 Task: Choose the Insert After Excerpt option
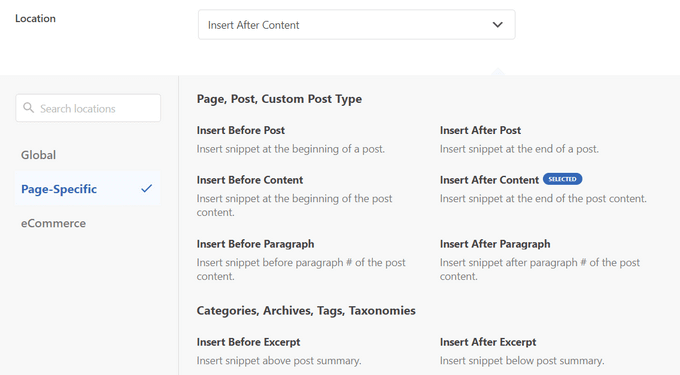click(488, 342)
